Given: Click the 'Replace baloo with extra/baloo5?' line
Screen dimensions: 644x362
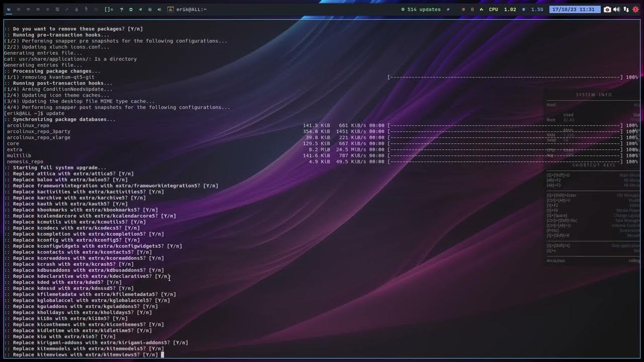Looking at the screenshot, I should coord(66,179).
